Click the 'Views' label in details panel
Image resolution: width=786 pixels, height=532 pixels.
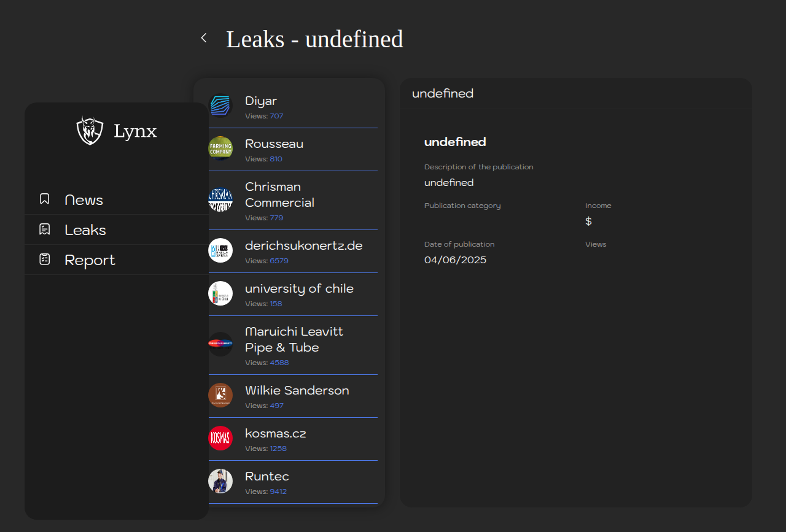[596, 244]
